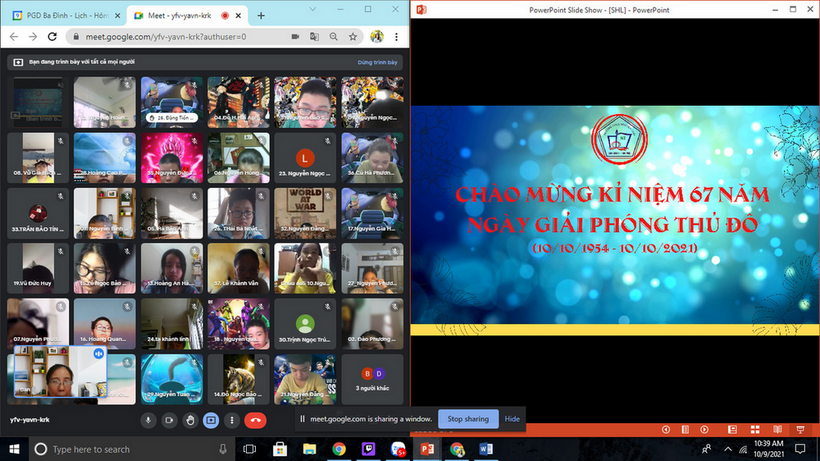The height and width of the screenshot is (461, 820).
Task: Open Meet's three-dot more options menu
Action: point(231,420)
